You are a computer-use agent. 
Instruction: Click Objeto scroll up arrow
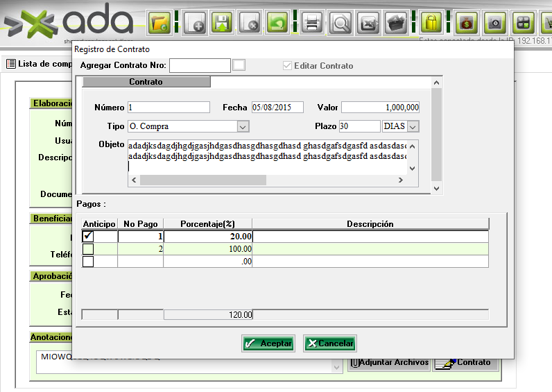tap(413, 146)
